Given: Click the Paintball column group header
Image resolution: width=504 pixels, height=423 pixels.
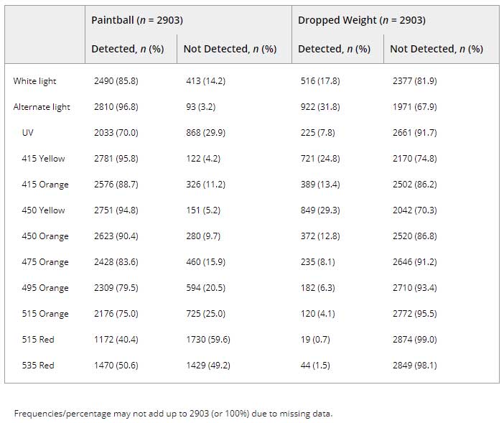Looking at the screenshot, I should [137, 20].
